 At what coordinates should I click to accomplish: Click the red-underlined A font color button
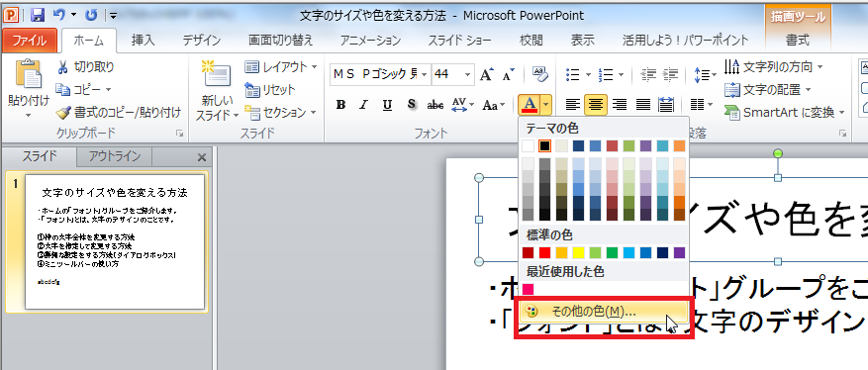pos(530,105)
